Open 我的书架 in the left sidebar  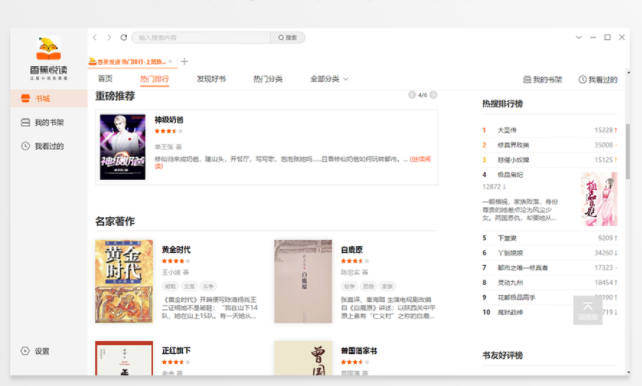coord(42,122)
